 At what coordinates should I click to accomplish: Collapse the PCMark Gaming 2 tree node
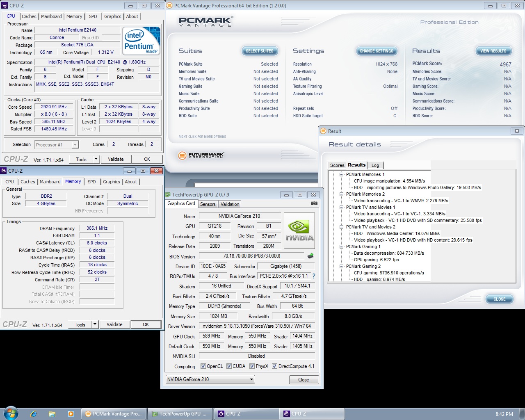[341, 266]
